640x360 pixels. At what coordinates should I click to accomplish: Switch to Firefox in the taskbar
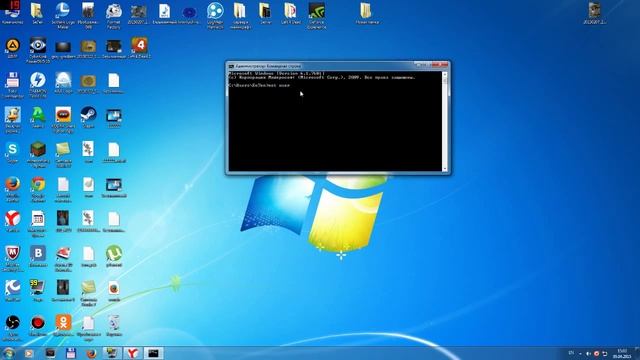coord(91,353)
